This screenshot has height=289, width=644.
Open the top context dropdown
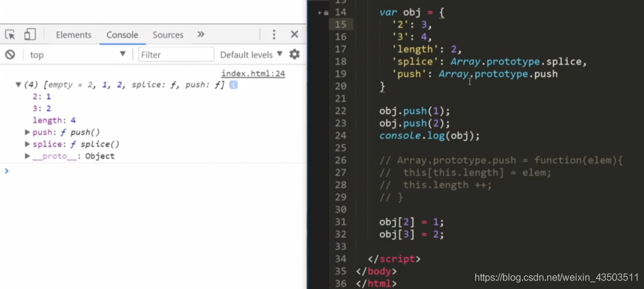(x=77, y=55)
